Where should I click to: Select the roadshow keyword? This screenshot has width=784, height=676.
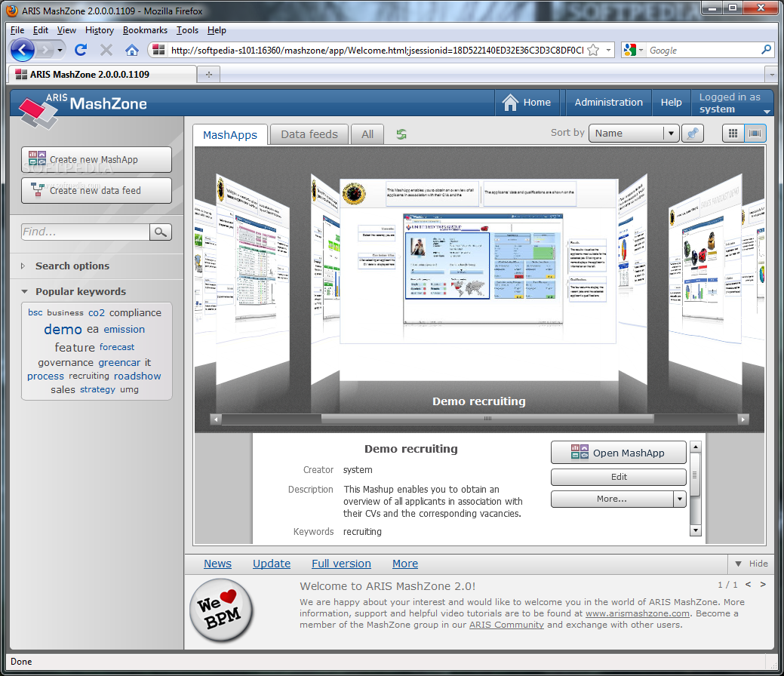137,376
